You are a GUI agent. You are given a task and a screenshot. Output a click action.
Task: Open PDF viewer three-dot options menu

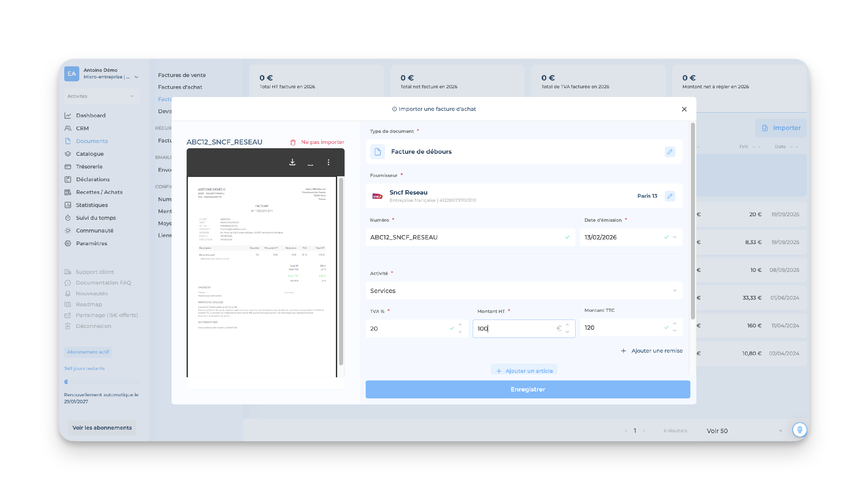328,162
